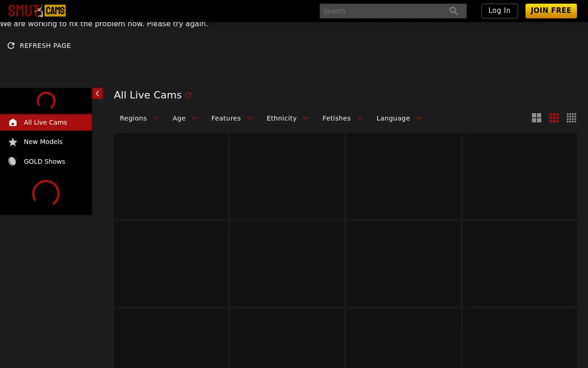The image size is (588, 368).
Task: Open the Language filter dropdown
Action: point(399,118)
